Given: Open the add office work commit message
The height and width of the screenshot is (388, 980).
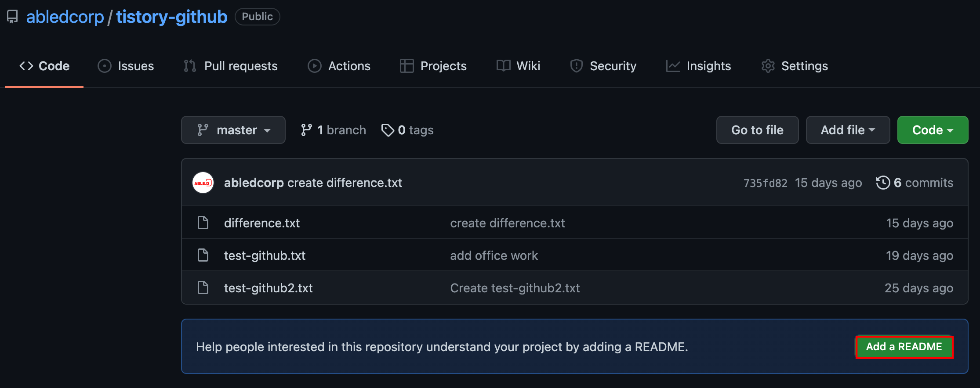Looking at the screenshot, I should pos(494,255).
